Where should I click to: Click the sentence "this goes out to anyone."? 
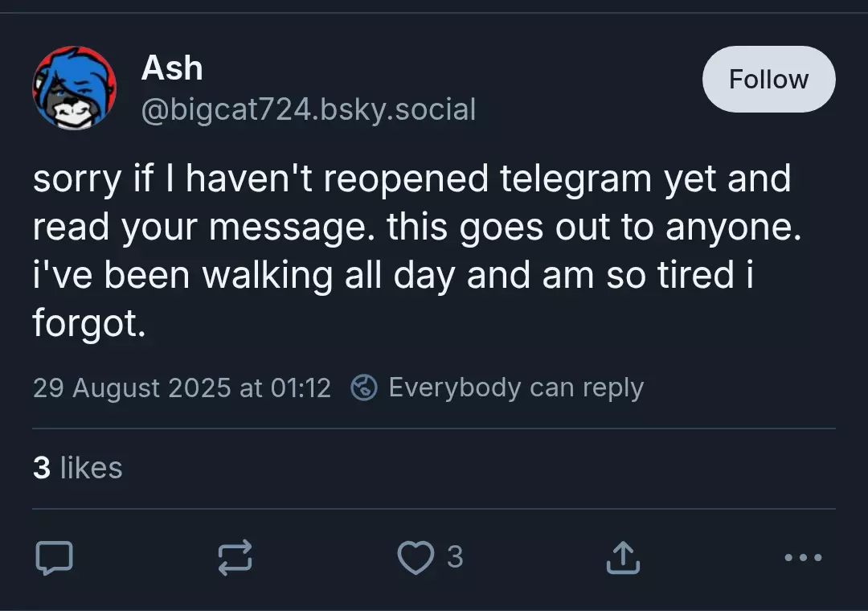[594, 228]
